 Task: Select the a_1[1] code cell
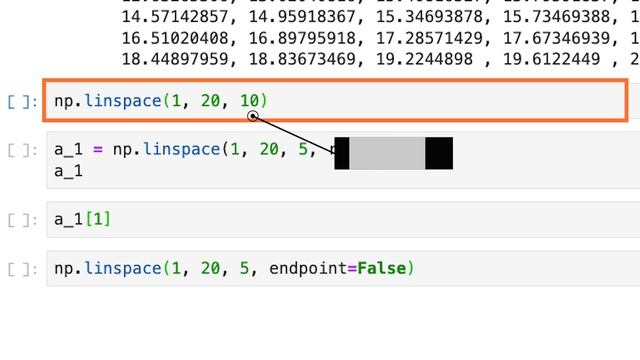(343, 219)
